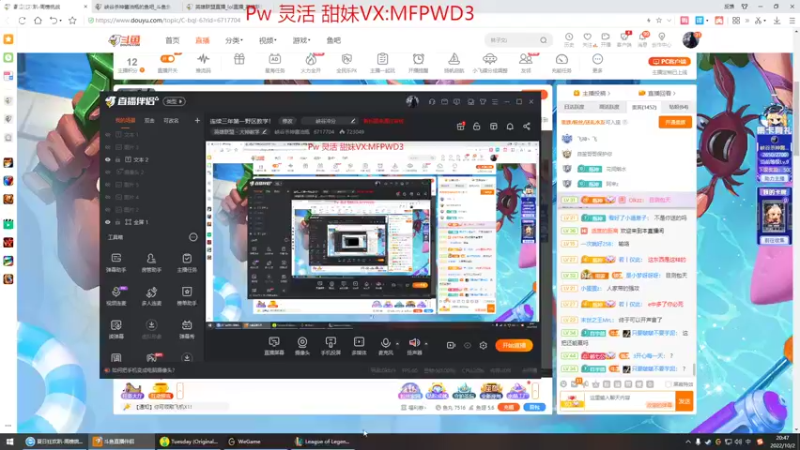Screen dimensions: 800x450
Task: Click the bell notification icon in companion
Action: (510, 126)
